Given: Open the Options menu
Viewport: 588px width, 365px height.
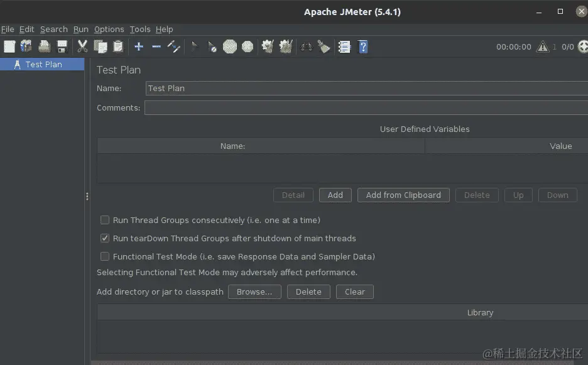Looking at the screenshot, I should coord(109,29).
